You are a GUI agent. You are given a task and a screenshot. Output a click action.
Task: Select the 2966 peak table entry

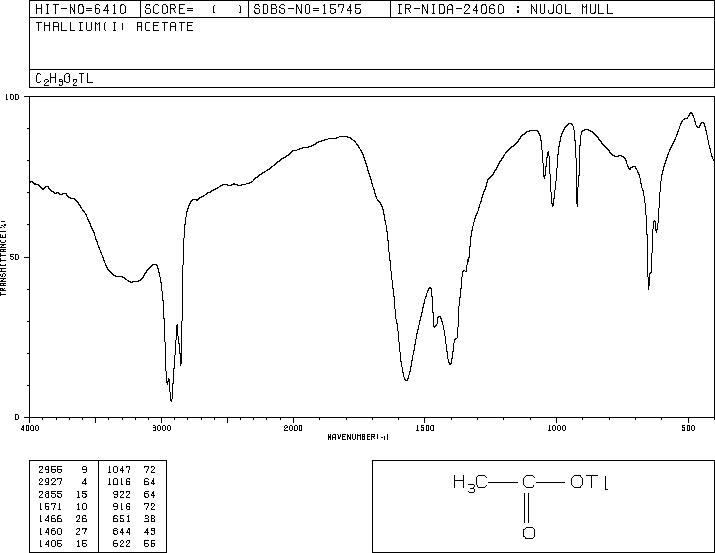click(50, 470)
